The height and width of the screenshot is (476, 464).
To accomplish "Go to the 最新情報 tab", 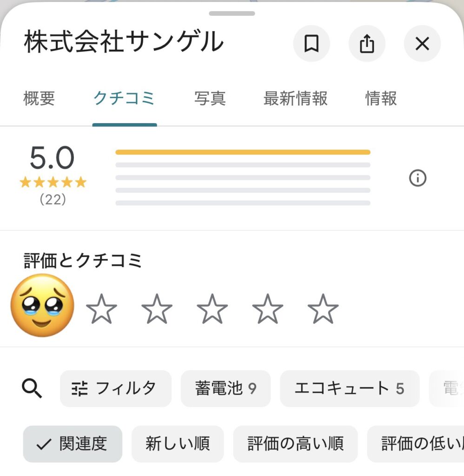I will click(295, 99).
